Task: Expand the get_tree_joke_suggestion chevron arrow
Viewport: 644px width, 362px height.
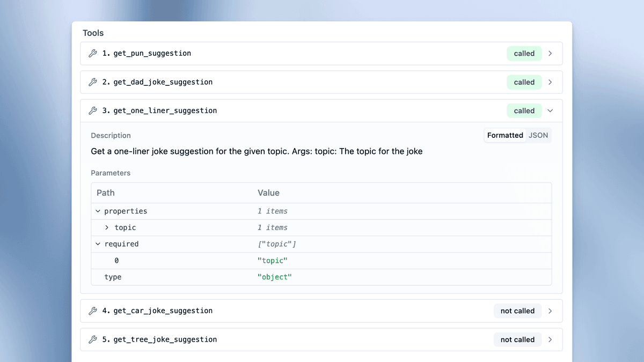Action: (550, 339)
